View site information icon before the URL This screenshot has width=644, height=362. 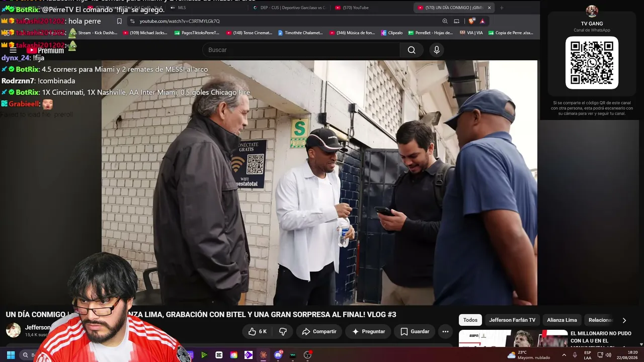click(x=132, y=21)
